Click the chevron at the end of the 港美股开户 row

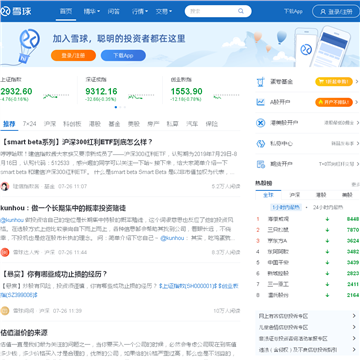[357, 123]
